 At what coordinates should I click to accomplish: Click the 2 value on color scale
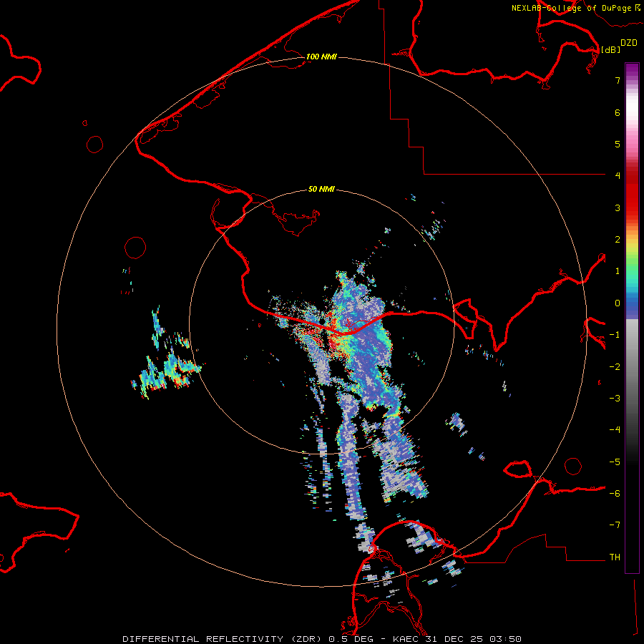[618, 240]
